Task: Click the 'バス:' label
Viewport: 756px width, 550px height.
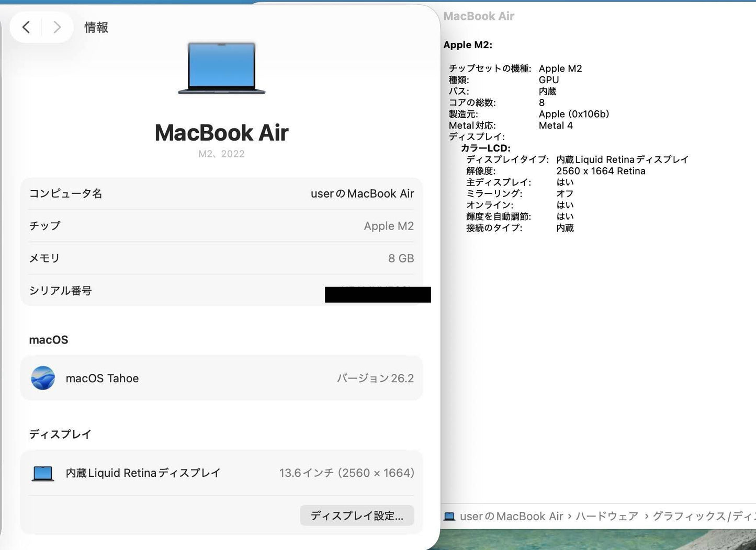Action: [x=459, y=91]
